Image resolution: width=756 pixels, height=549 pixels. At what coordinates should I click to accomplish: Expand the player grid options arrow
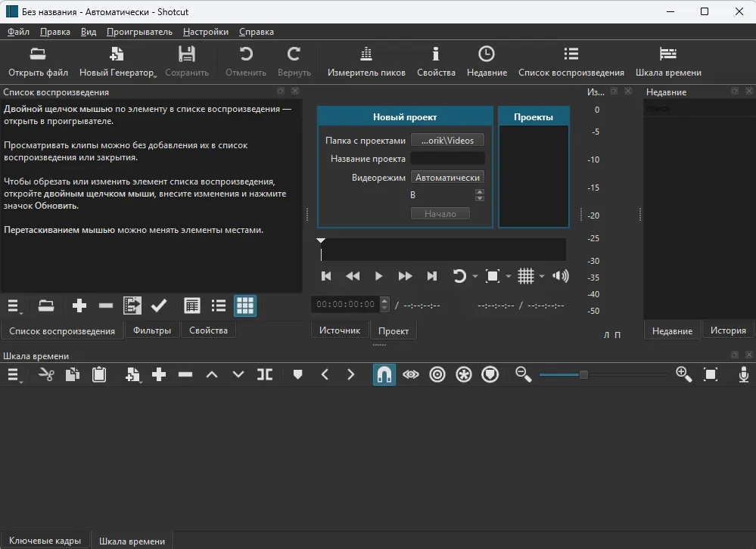click(x=543, y=277)
